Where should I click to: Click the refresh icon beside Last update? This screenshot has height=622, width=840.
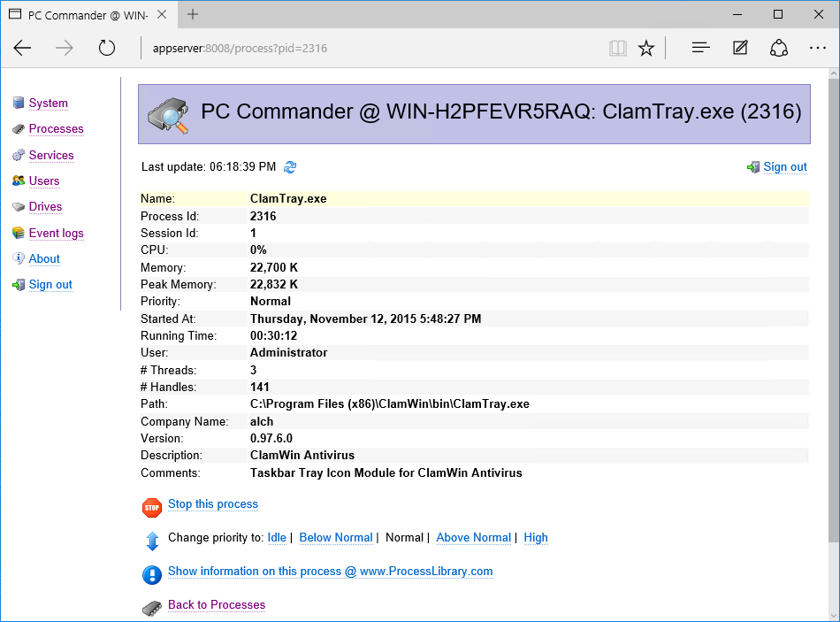(x=290, y=167)
